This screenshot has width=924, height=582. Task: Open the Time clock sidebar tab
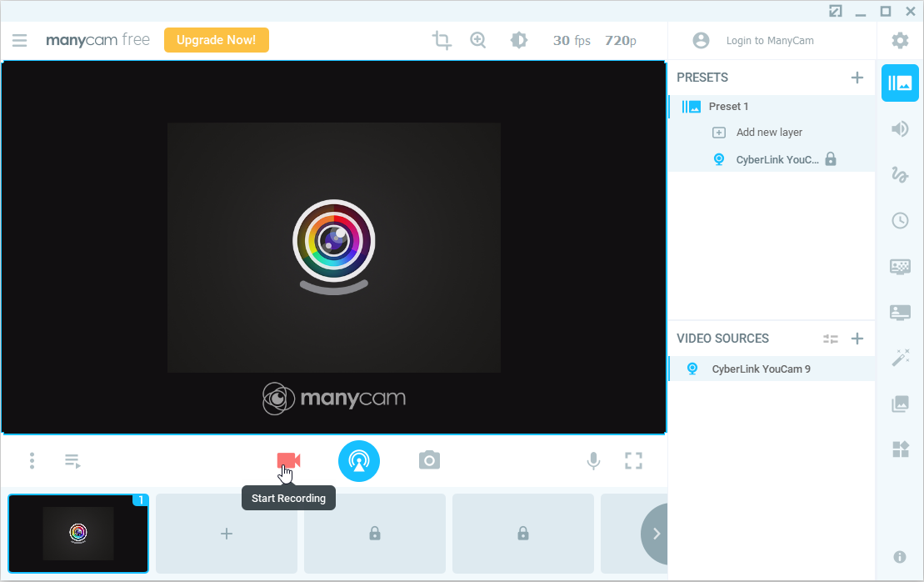coord(900,220)
